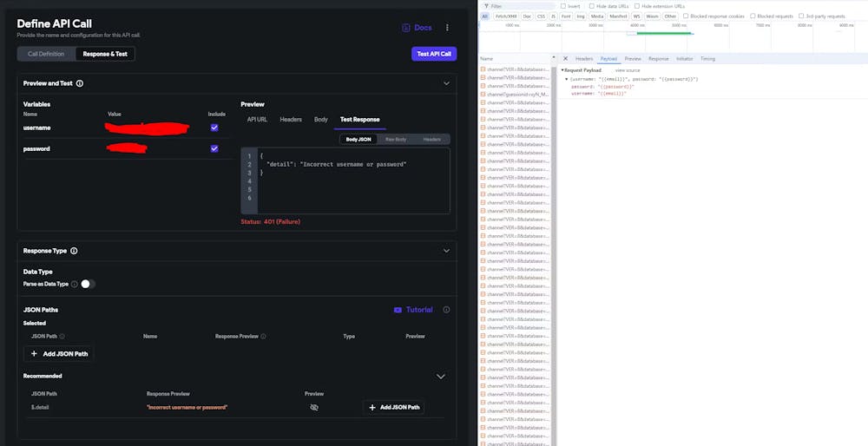Click view source in Request Payload
Image resolution: width=868 pixels, height=446 pixels.
(628, 70)
